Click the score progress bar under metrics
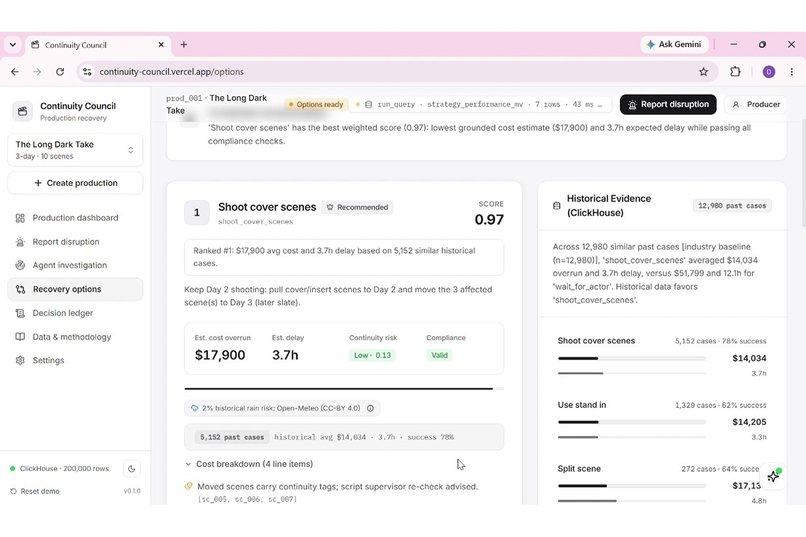Image resolution: width=806 pixels, height=537 pixels. 344,389
